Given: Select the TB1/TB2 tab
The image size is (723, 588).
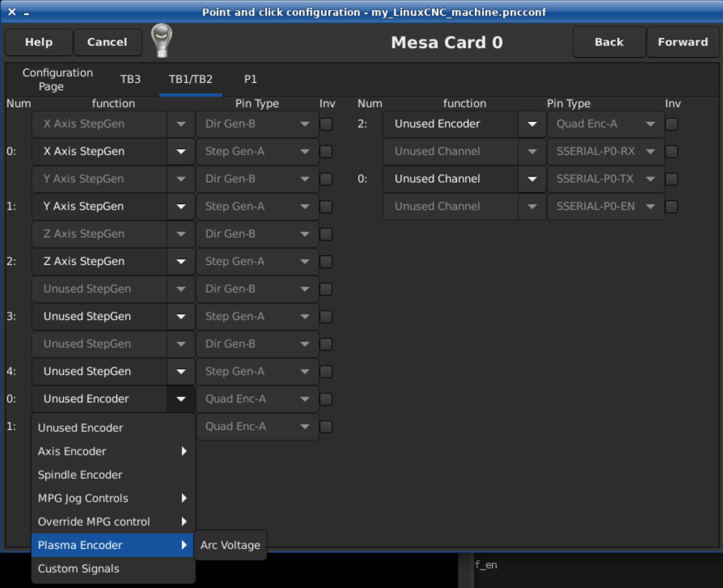Looking at the screenshot, I should [191, 79].
